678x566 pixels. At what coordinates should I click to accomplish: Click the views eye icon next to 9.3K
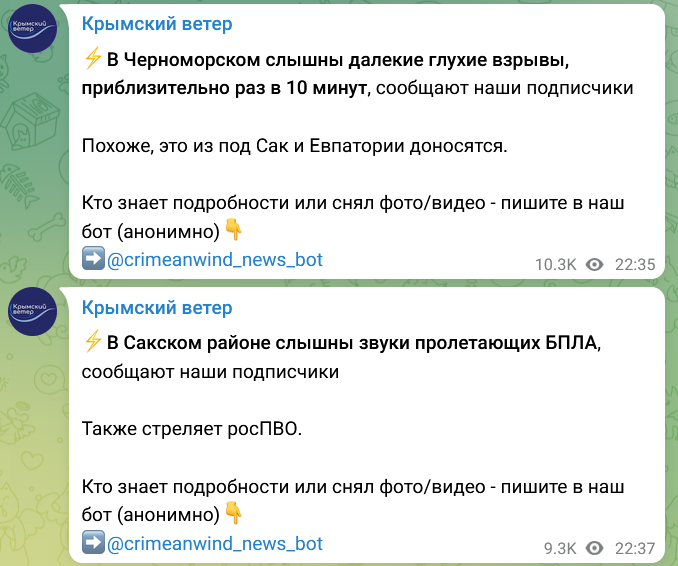pos(595,548)
